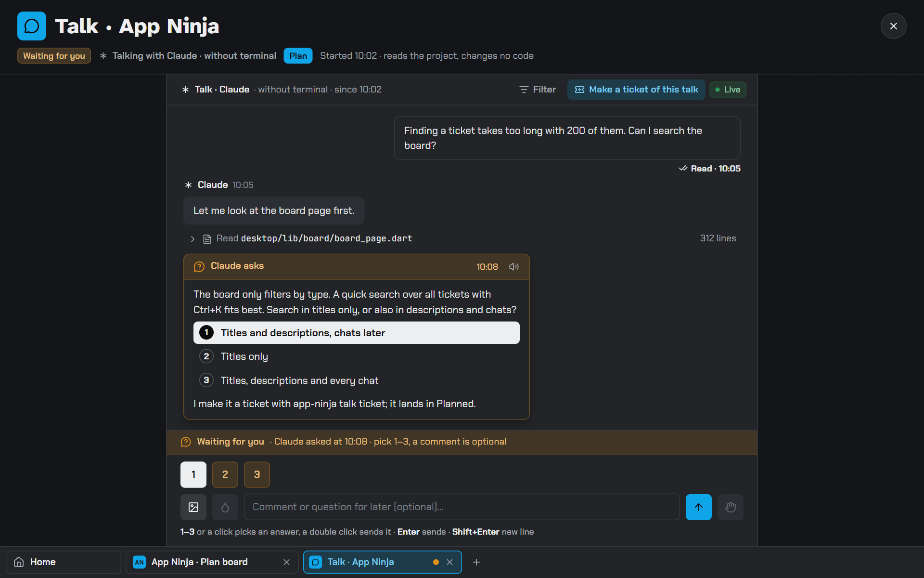This screenshot has width=924, height=578.
Task: Click the speaker icon in Claude asks
Action: point(514,267)
